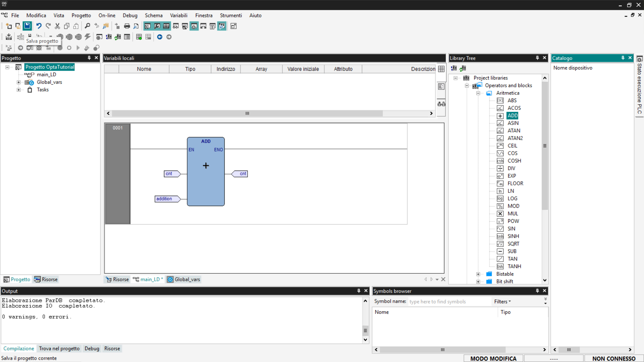Toggle the pin on Output panel

[359, 291]
